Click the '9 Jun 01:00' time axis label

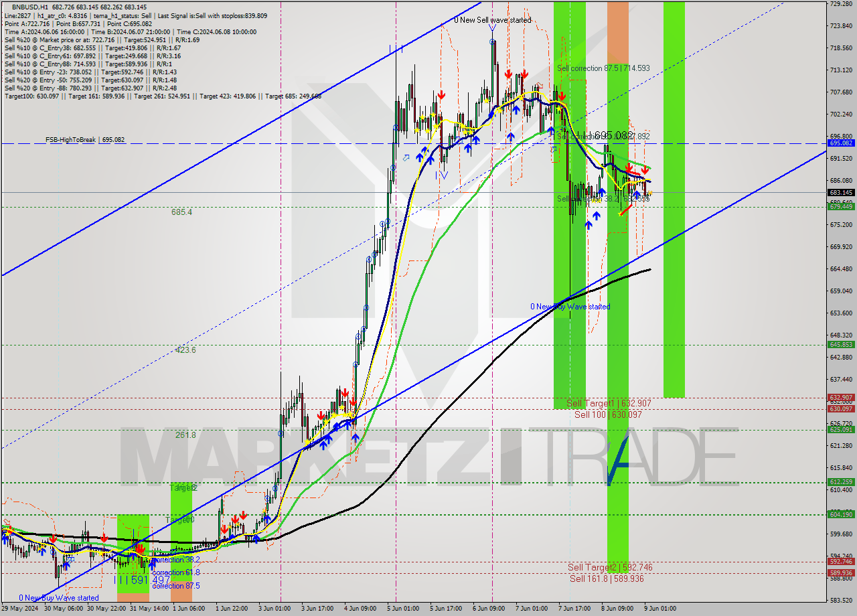[660, 609]
